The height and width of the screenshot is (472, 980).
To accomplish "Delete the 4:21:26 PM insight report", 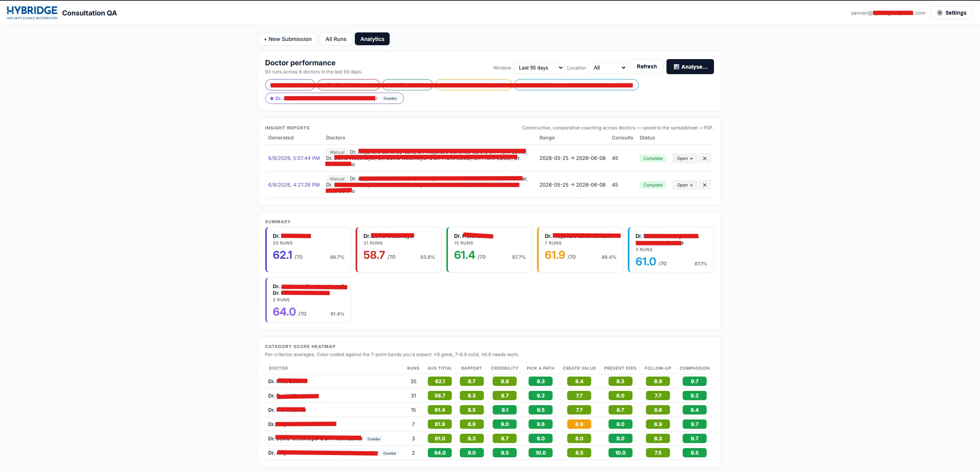I will pos(704,185).
